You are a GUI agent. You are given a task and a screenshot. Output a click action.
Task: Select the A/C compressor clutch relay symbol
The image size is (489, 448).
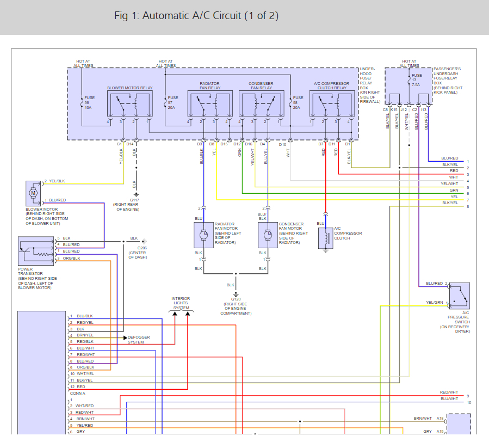[331, 103]
